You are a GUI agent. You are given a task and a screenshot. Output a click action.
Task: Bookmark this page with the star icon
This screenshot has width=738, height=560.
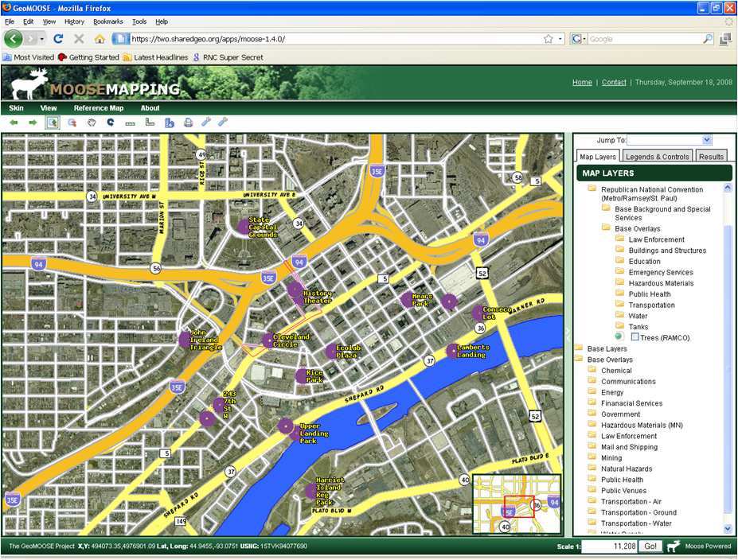pyautogui.click(x=549, y=39)
